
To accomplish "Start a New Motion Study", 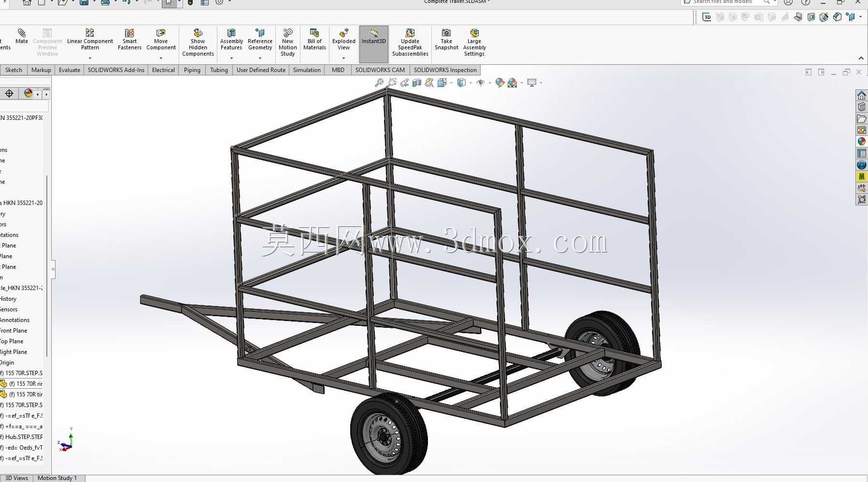I will pyautogui.click(x=288, y=43).
